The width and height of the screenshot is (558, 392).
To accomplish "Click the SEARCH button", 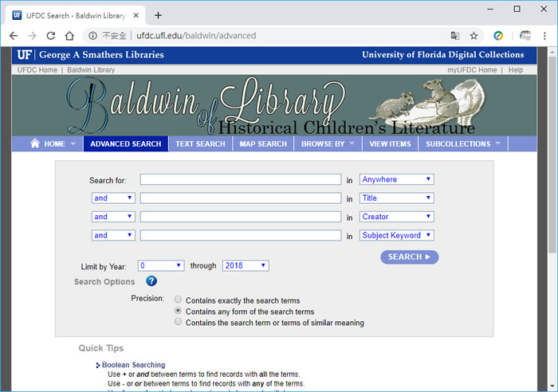I will click(409, 257).
